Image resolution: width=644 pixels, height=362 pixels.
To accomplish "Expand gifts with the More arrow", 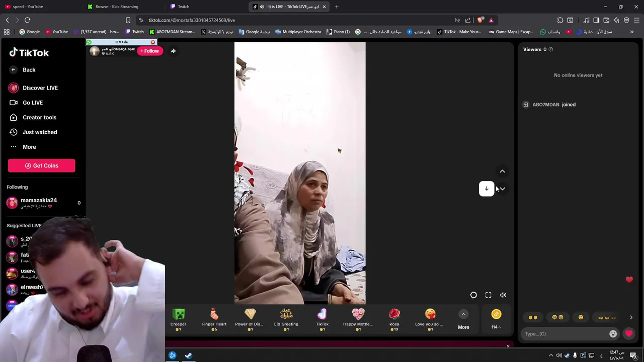I will pos(463,314).
